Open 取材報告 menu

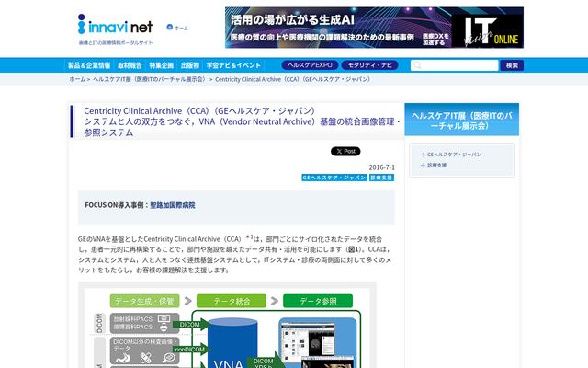(x=130, y=65)
